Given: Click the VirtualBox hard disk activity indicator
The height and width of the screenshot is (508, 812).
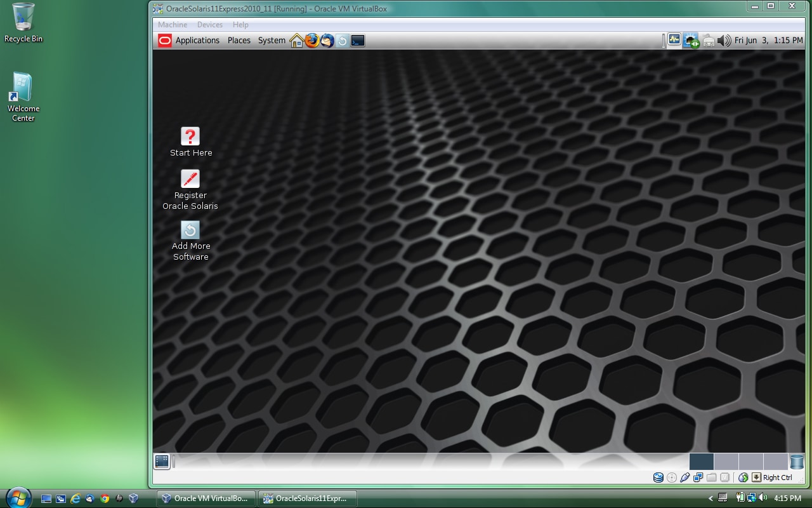Looking at the screenshot, I should coord(658,478).
